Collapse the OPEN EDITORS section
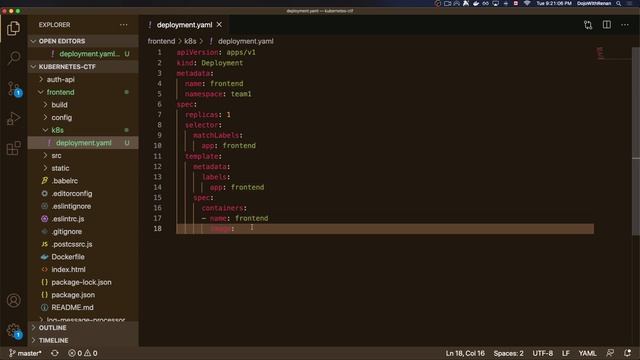This screenshot has height=360, width=640. pos(83,41)
